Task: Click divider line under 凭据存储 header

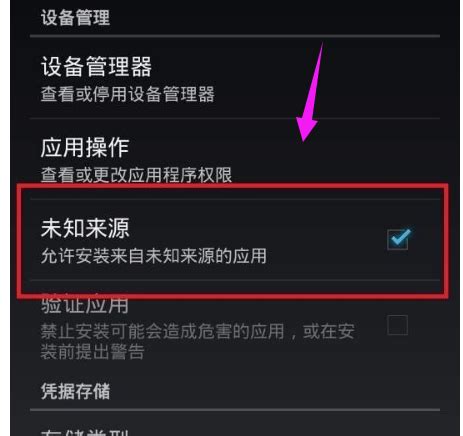Action: tap(235, 410)
